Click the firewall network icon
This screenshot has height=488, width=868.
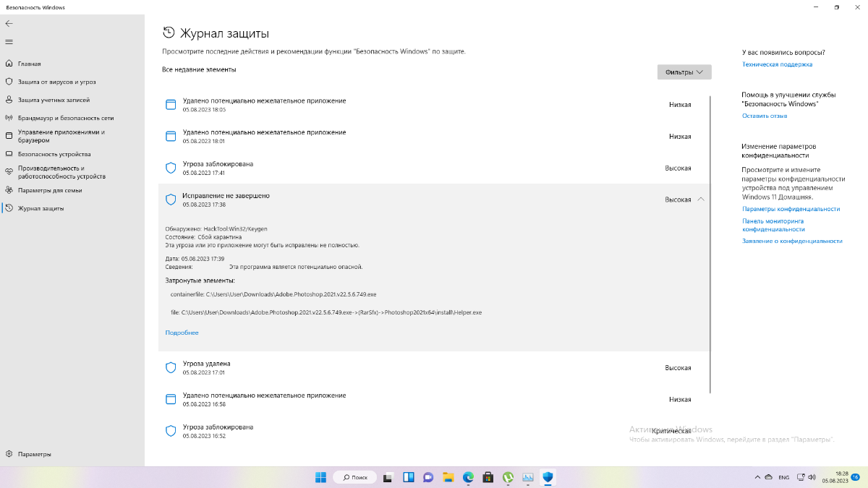click(9, 118)
